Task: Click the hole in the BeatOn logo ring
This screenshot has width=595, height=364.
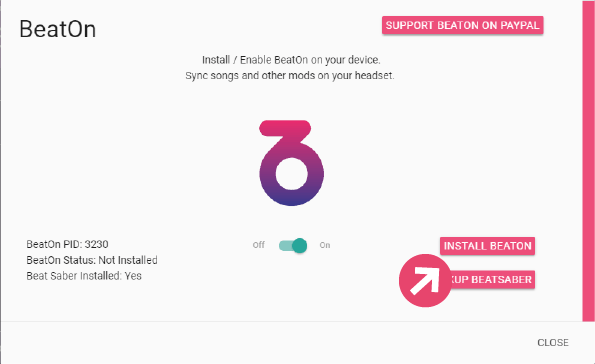Action: (291, 174)
